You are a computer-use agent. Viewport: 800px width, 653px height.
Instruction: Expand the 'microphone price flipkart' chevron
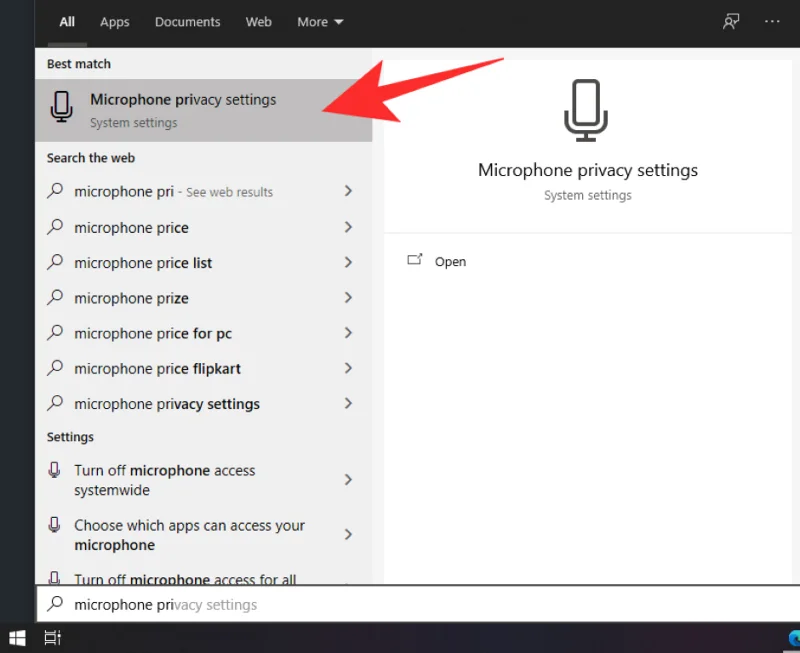tap(348, 369)
